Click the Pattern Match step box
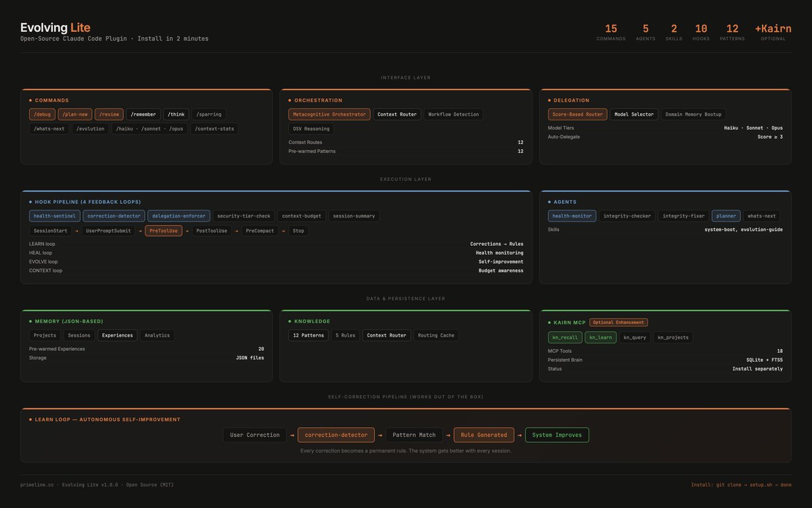 (414, 435)
